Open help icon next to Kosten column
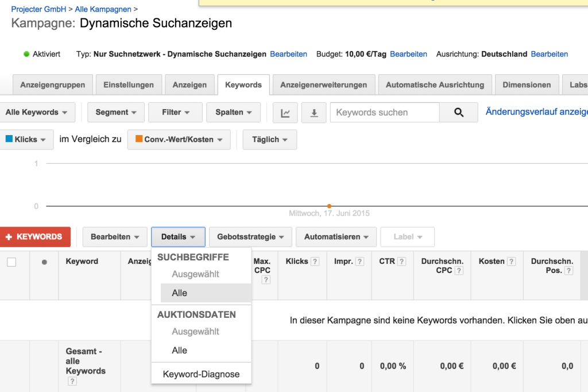Screen dimensions: 588x392 point(512,262)
